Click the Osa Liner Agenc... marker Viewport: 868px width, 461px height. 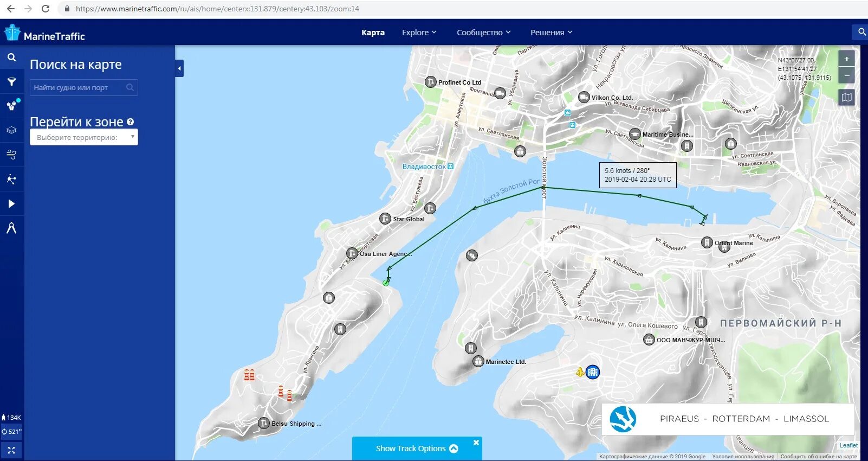pyautogui.click(x=352, y=253)
